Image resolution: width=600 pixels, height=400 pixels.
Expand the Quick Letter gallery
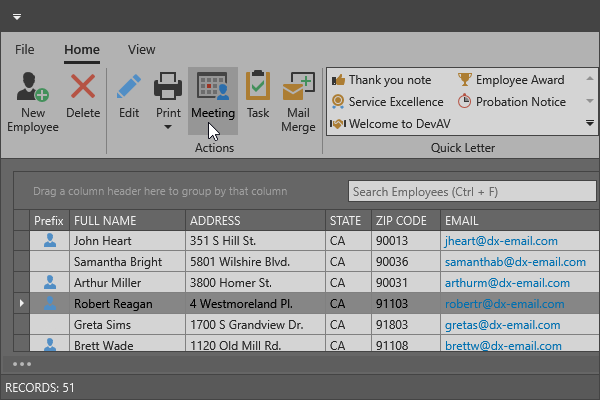click(590, 123)
